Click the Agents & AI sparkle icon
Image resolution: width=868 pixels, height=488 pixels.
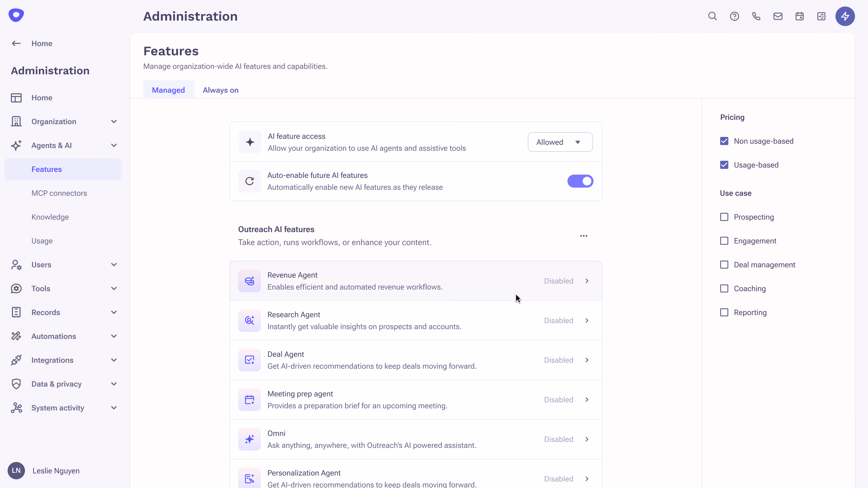tap(16, 146)
